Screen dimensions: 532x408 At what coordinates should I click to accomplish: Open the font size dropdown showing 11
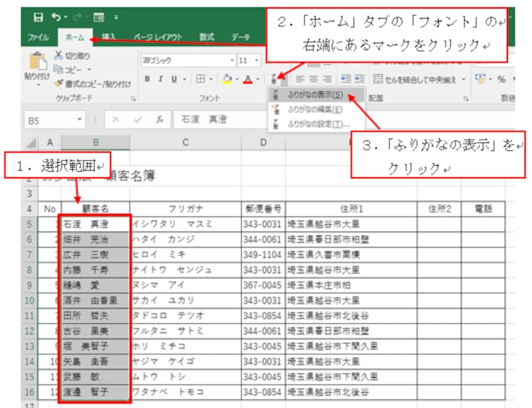[245, 61]
